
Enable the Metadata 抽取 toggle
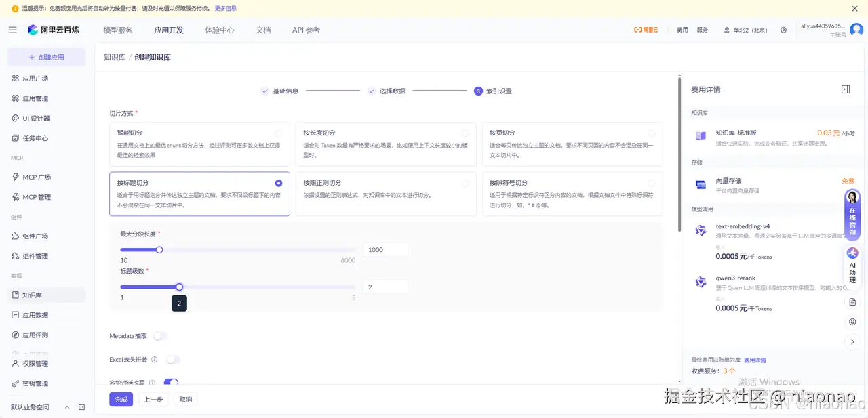click(x=161, y=335)
